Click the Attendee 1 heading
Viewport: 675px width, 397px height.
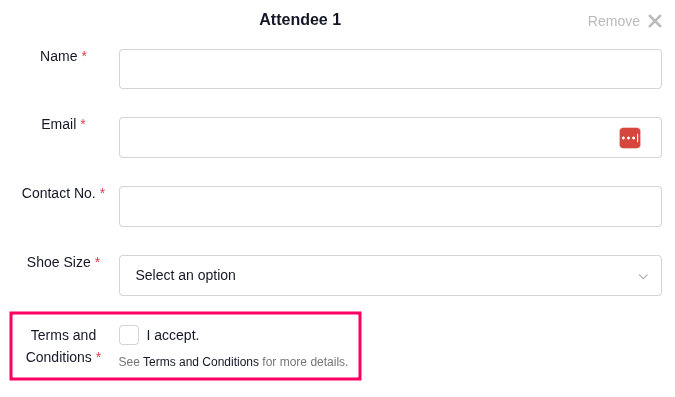[x=300, y=19]
